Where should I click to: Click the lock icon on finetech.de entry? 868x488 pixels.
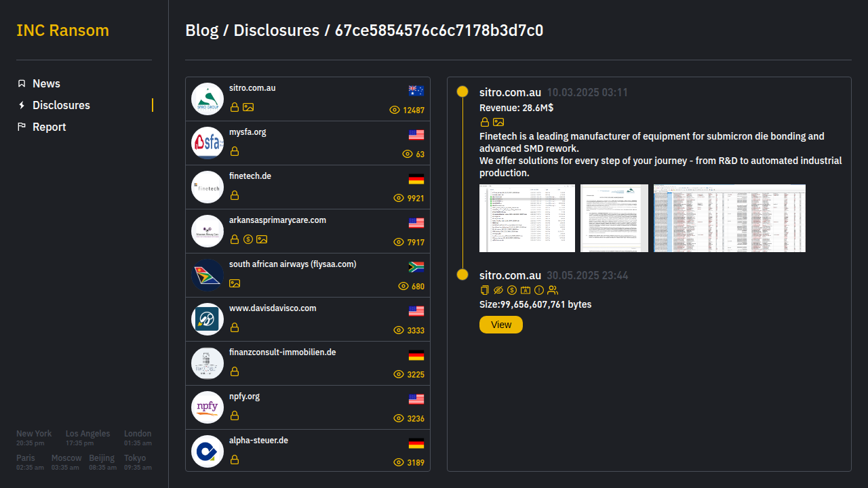(235, 195)
